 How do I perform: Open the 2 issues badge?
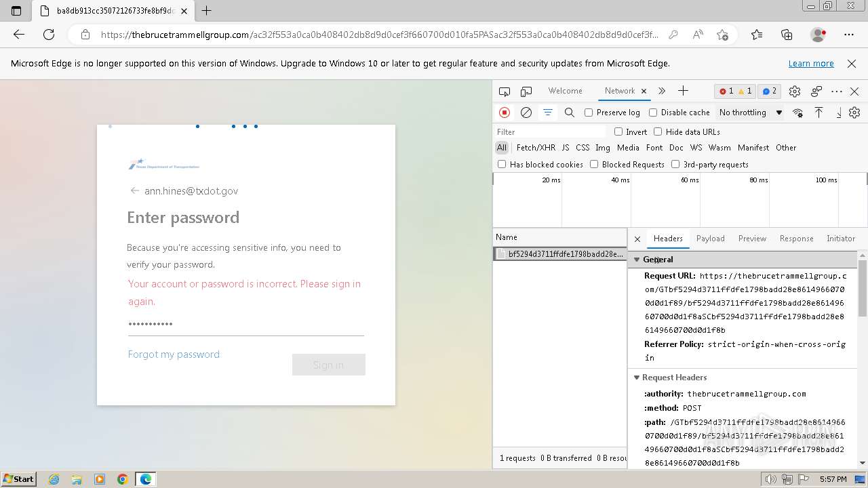769,91
